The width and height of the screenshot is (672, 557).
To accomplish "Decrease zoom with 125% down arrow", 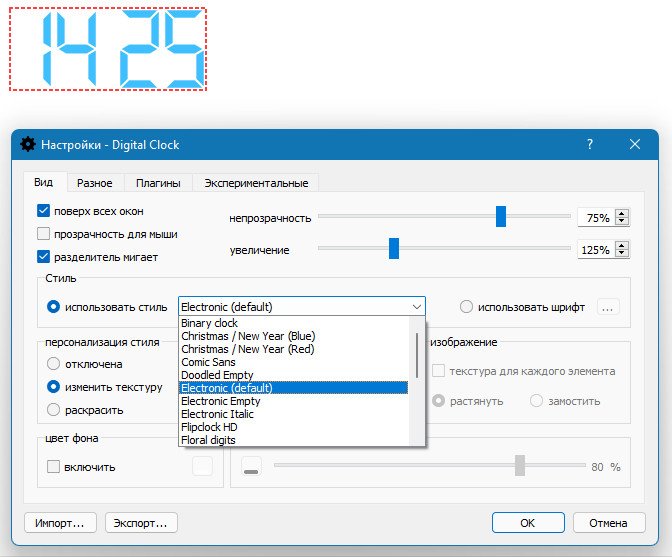I will 622,253.
